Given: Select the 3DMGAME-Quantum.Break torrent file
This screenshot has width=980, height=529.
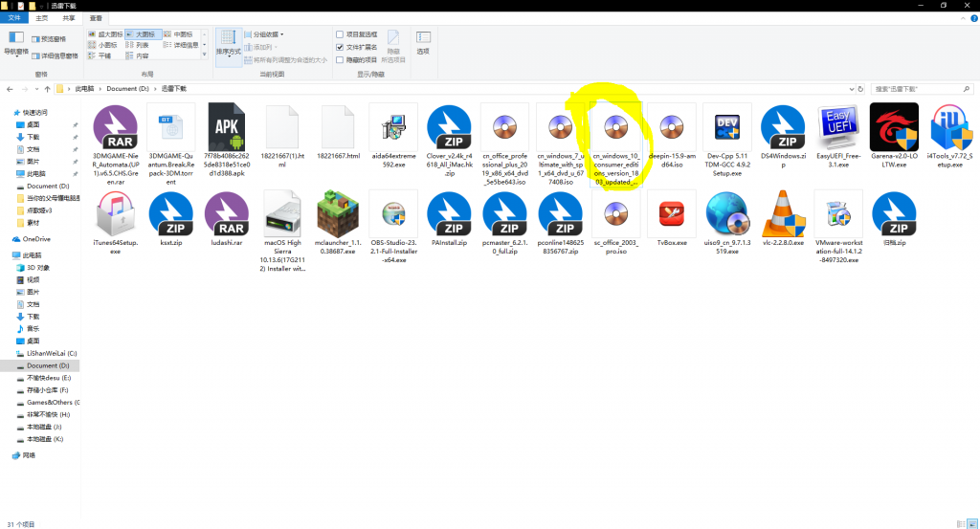Looking at the screenshot, I should click(x=171, y=144).
